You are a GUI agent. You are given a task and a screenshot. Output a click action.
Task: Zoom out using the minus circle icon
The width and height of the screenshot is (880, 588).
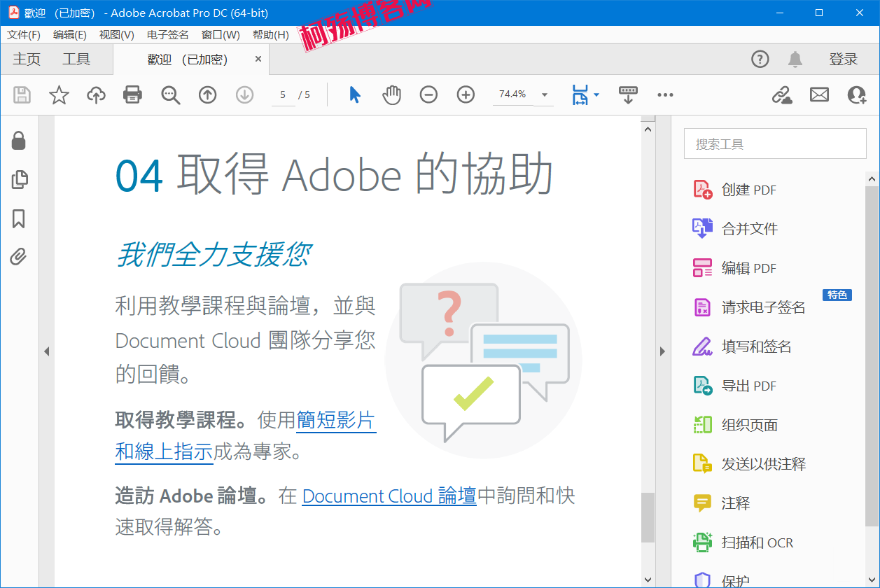click(x=428, y=94)
